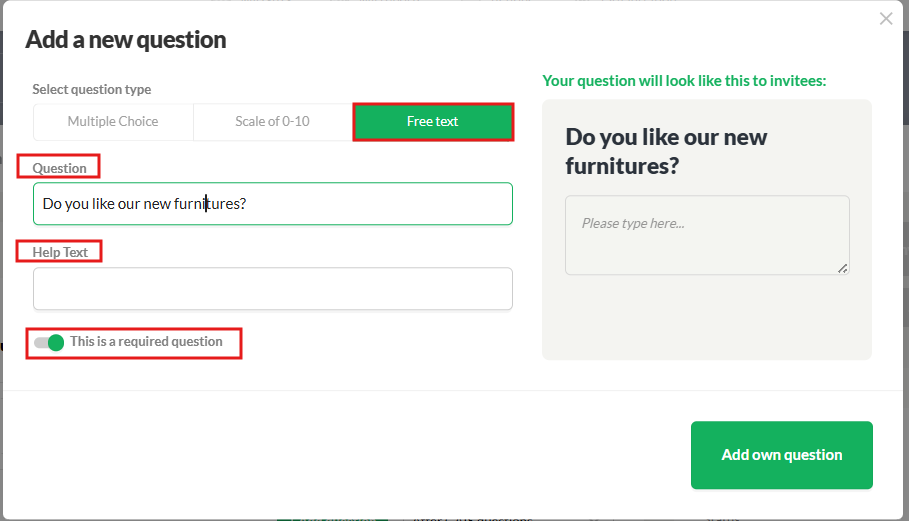
Task: Click the 'Add a new question' heading
Action: point(126,40)
